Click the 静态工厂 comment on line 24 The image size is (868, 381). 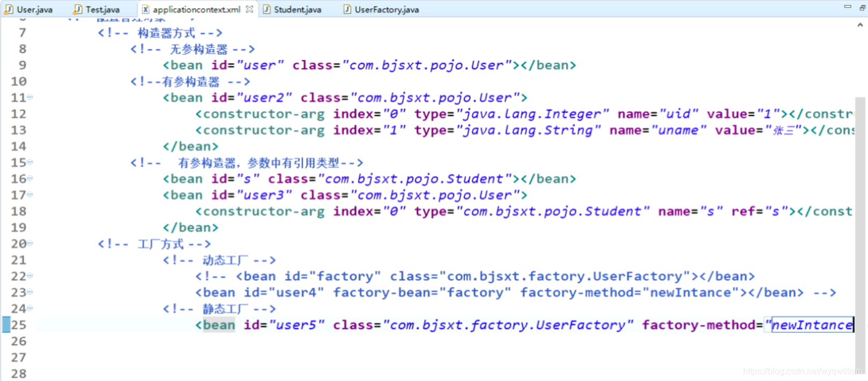point(219,309)
